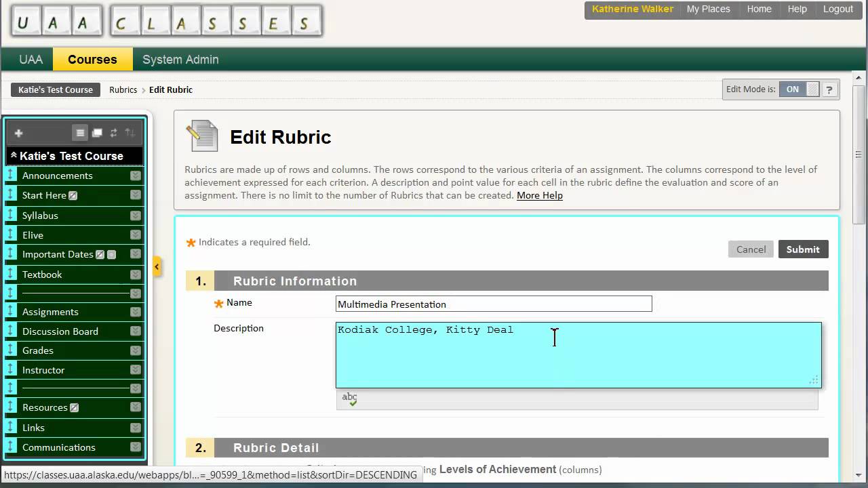Open options chevron for Textbook

(x=136, y=274)
